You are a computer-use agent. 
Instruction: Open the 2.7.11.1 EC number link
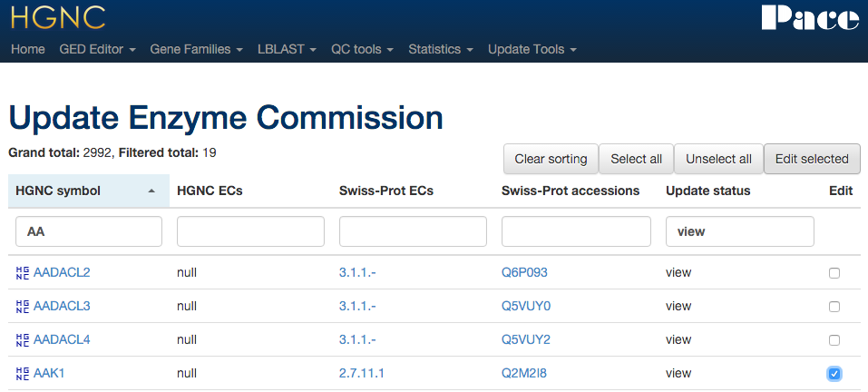pyautogui.click(x=361, y=373)
